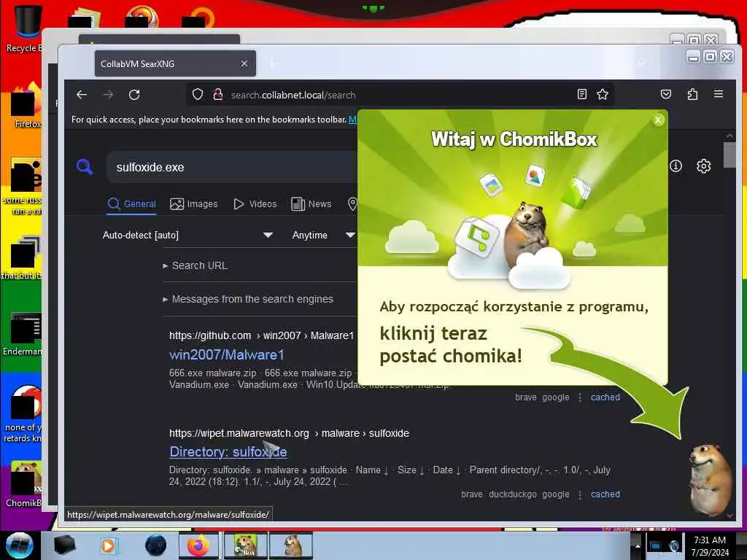Click the page vertical scrollbar thumb

tap(729, 155)
